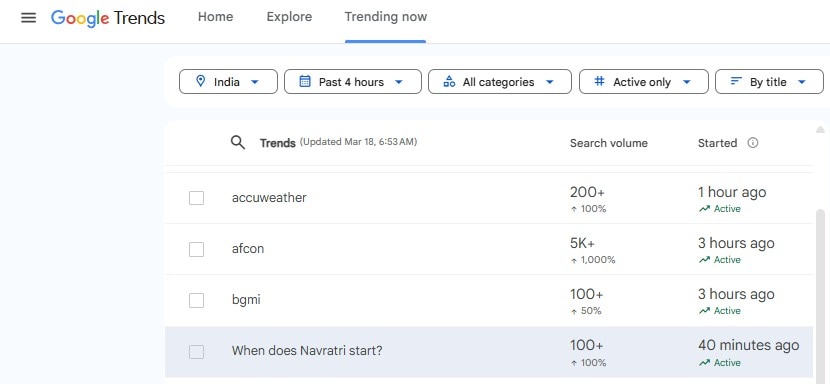
Task: Click the Trends column heading
Action: pyautogui.click(x=277, y=144)
